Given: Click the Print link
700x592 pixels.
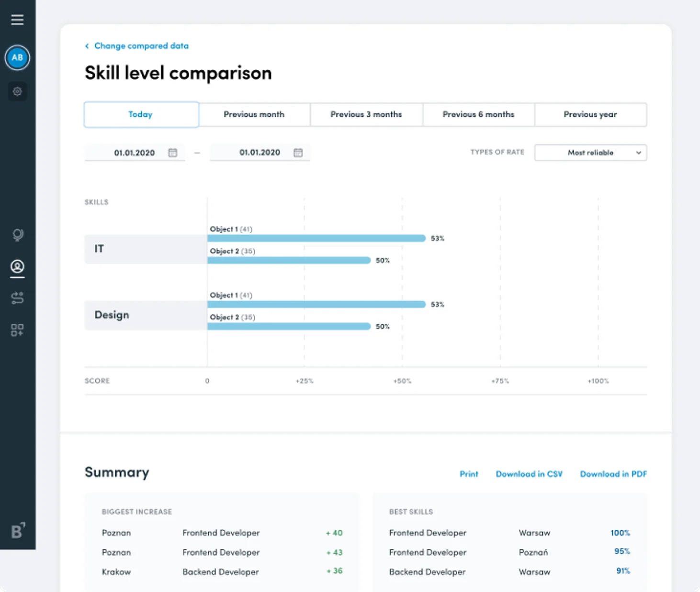Looking at the screenshot, I should tap(469, 474).
